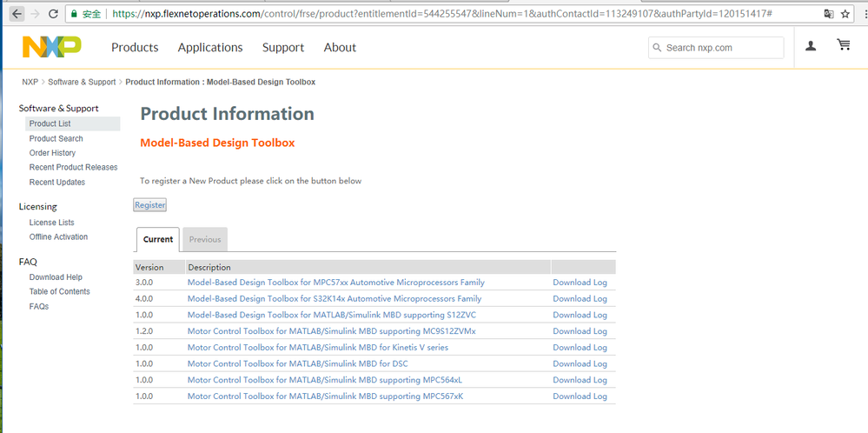Open Download Log for MPC564xL row
Viewport: 868px width, 433px height.
tap(580, 380)
